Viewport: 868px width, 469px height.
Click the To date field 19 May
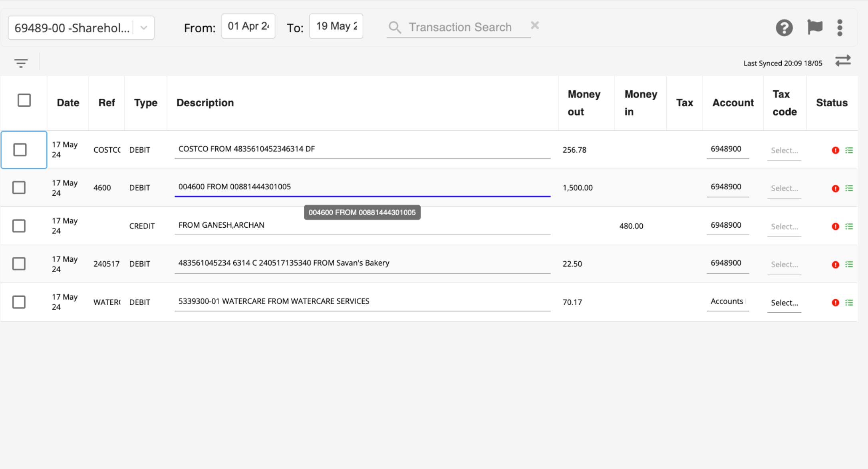coord(336,26)
